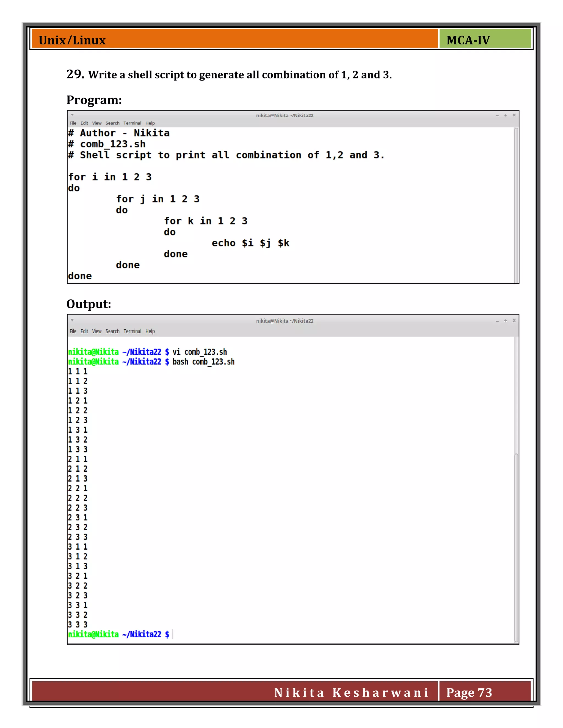Open View menu in Output terminal window
The width and height of the screenshot is (563, 728).
(97, 331)
